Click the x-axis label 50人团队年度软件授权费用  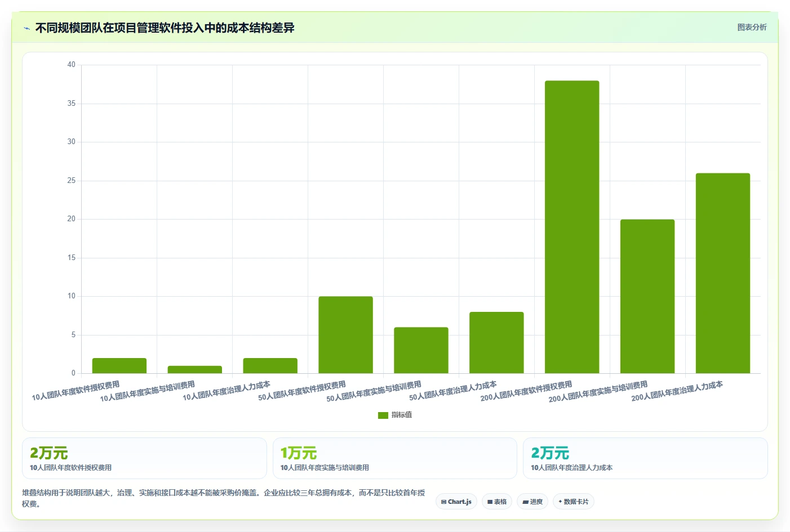[x=302, y=391]
